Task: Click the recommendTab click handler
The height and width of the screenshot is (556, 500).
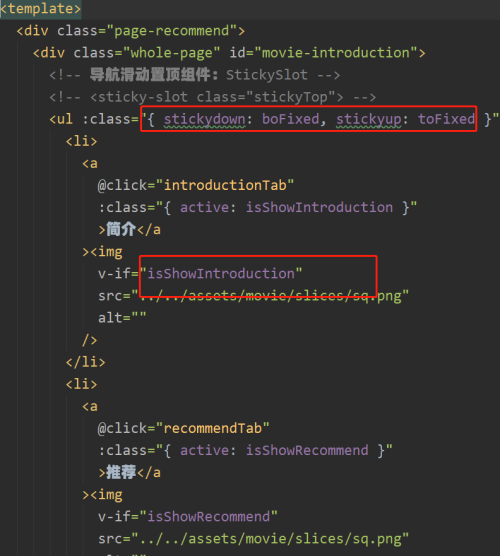Action: (213, 429)
